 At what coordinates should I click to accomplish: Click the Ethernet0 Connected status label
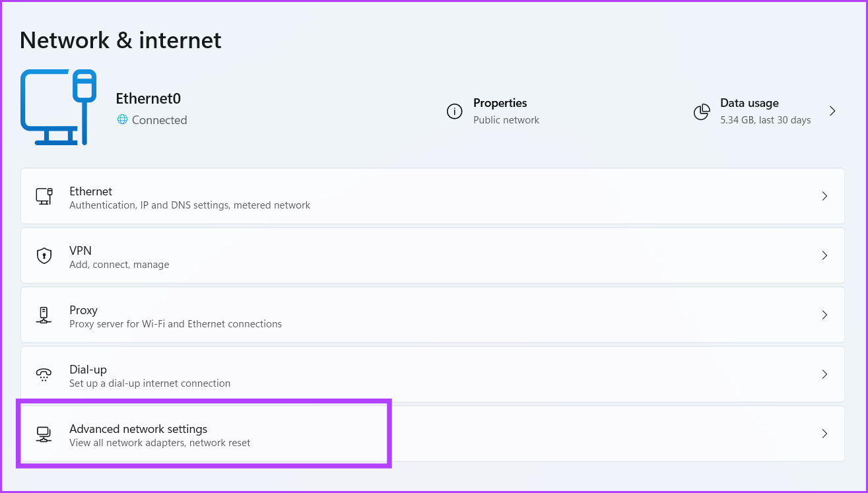pos(158,119)
